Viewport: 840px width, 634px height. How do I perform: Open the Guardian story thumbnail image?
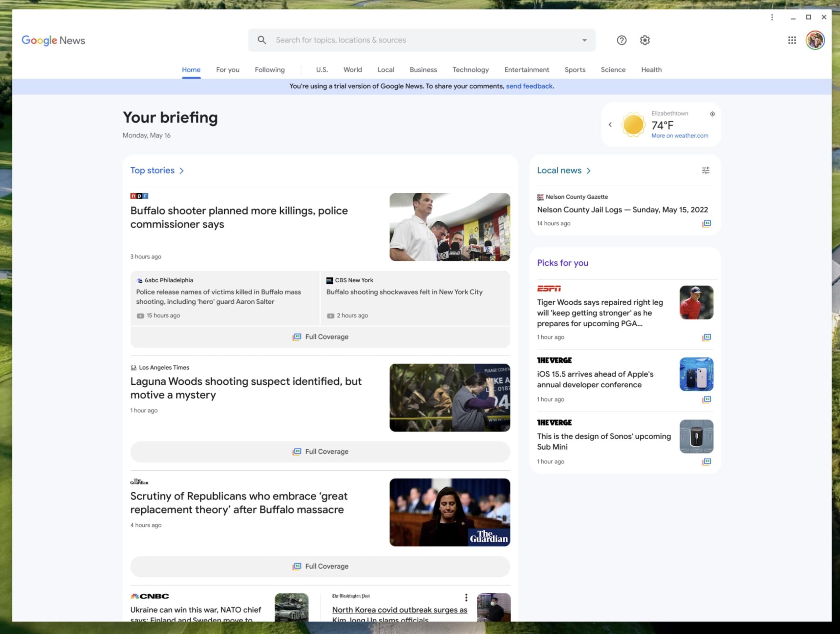[450, 512]
